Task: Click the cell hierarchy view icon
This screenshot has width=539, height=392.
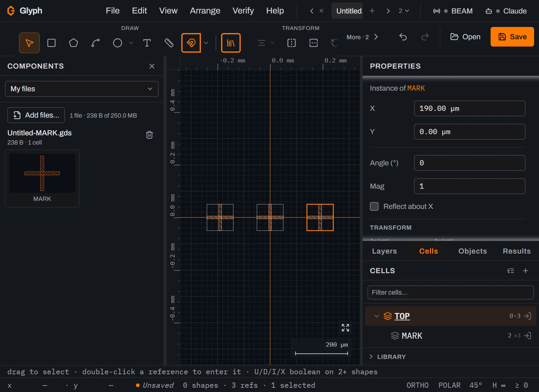Action: click(511, 271)
